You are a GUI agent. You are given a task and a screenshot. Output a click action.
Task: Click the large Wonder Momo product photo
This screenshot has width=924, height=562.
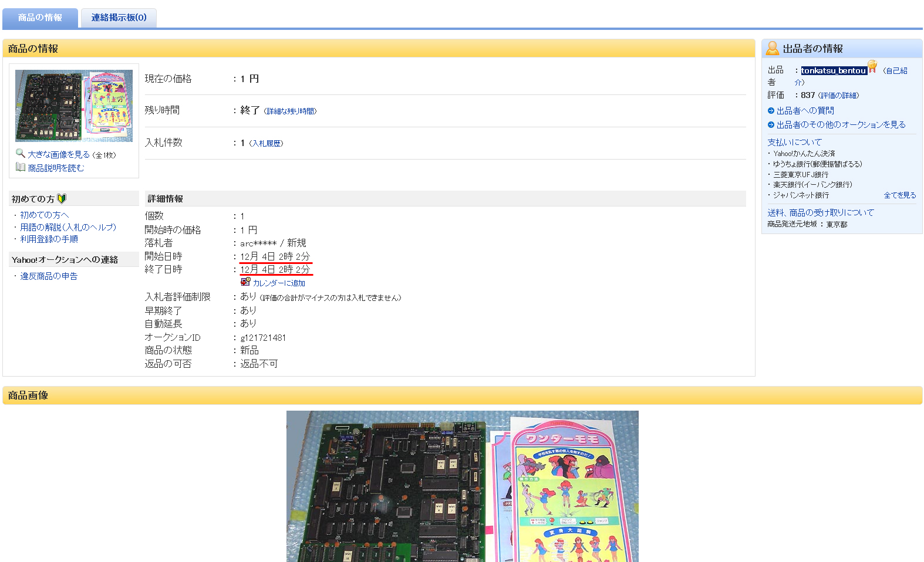point(462,486)
